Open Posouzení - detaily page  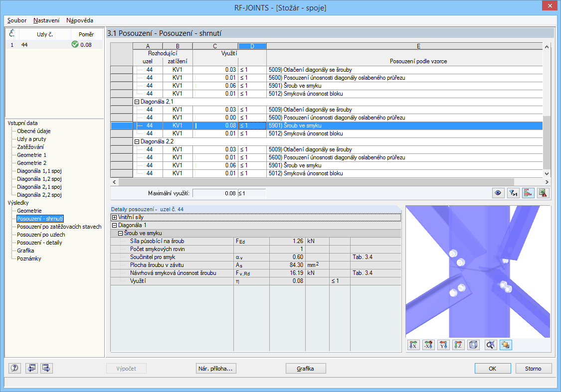point(39,243)
